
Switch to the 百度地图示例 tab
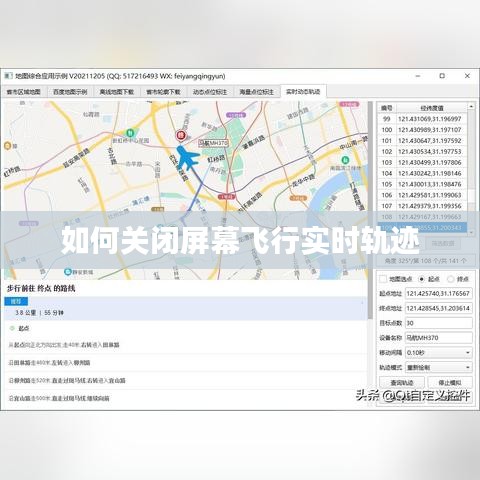(70, 92)
